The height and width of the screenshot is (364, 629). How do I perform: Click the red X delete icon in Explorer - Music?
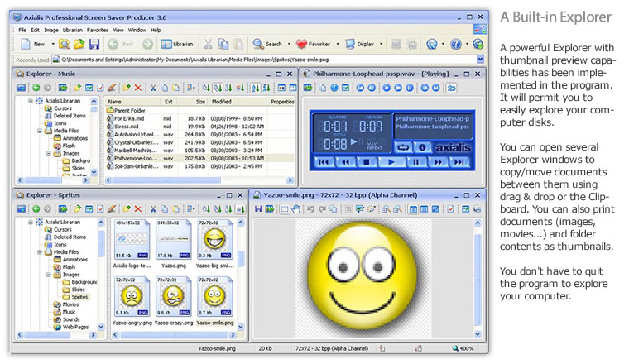pyautogui.click(x=138, y=88)
